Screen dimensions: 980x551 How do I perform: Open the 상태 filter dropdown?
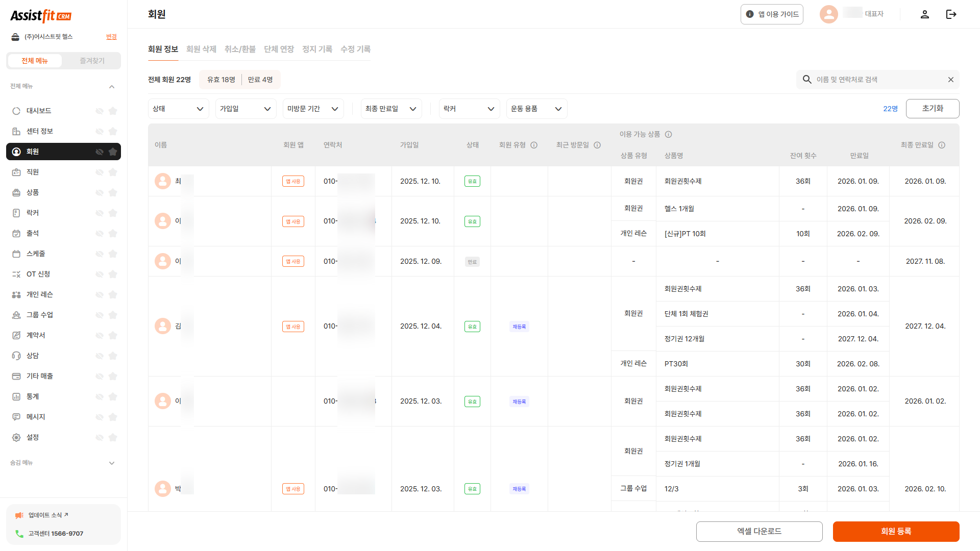pyautogui.click(x=178, y=108)
